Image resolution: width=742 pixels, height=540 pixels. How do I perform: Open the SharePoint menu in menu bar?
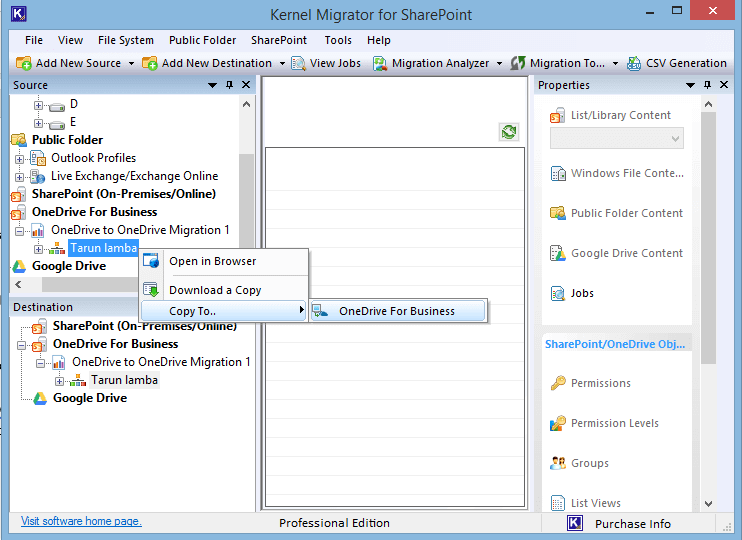pyautogui.click(x=279, y=40)
